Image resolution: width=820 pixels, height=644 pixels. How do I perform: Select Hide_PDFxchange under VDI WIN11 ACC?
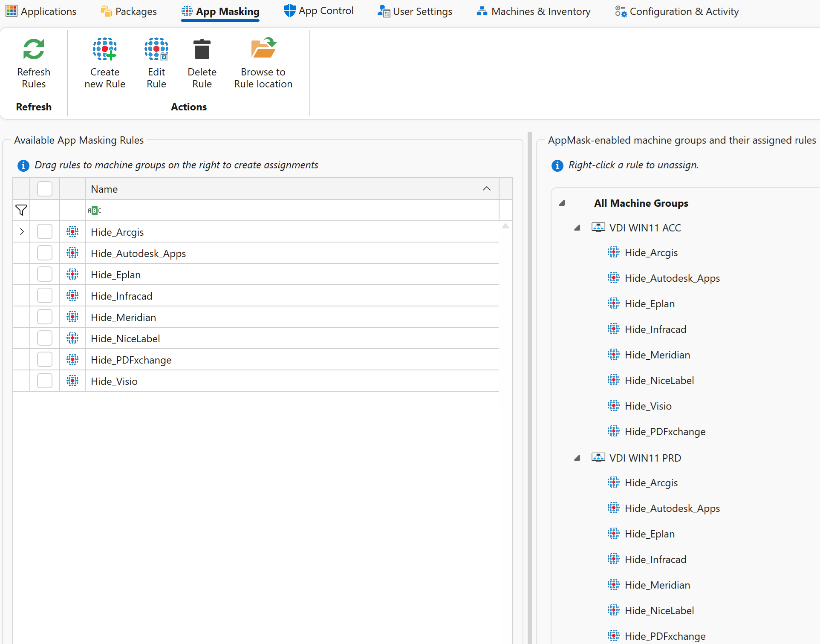click(665, 432)
